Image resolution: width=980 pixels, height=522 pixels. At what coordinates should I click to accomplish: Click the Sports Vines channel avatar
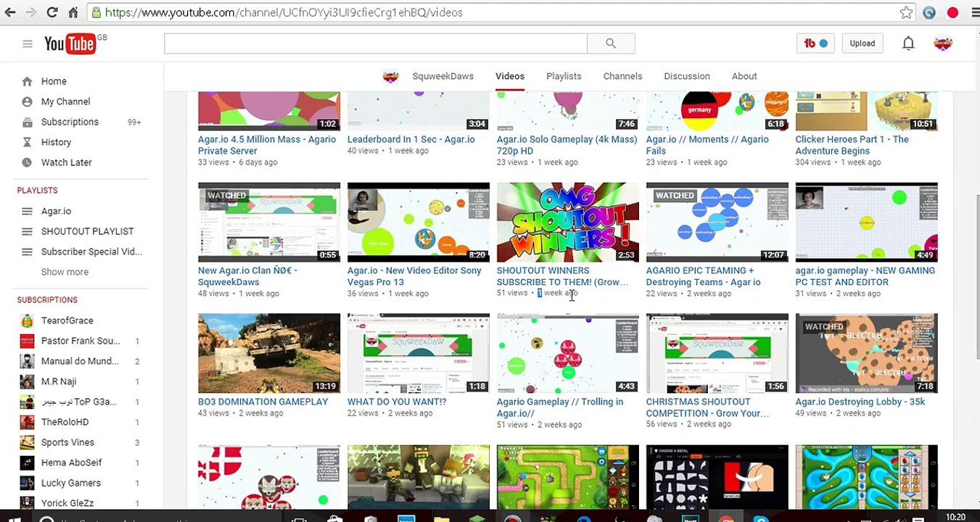coord(27,442)
